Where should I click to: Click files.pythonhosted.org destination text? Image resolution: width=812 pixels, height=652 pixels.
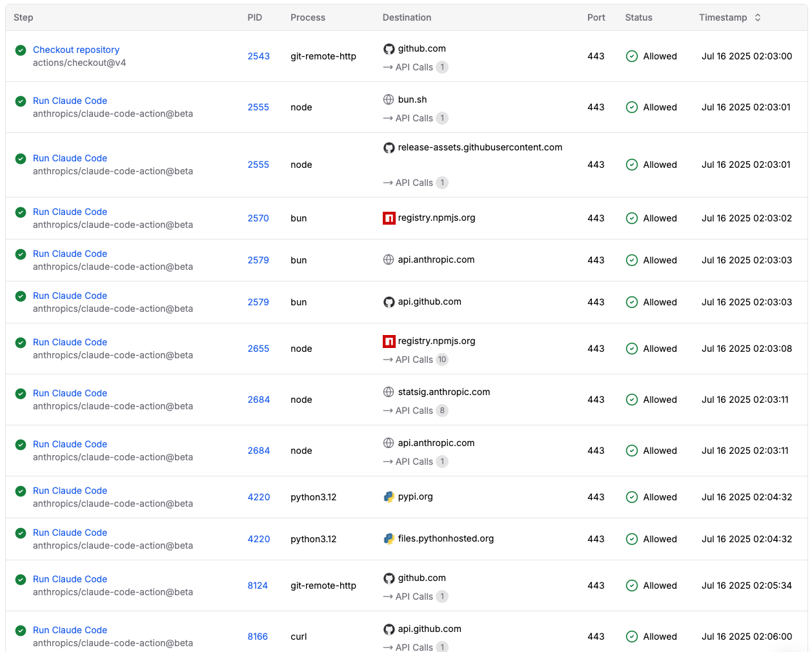point(446,538)
